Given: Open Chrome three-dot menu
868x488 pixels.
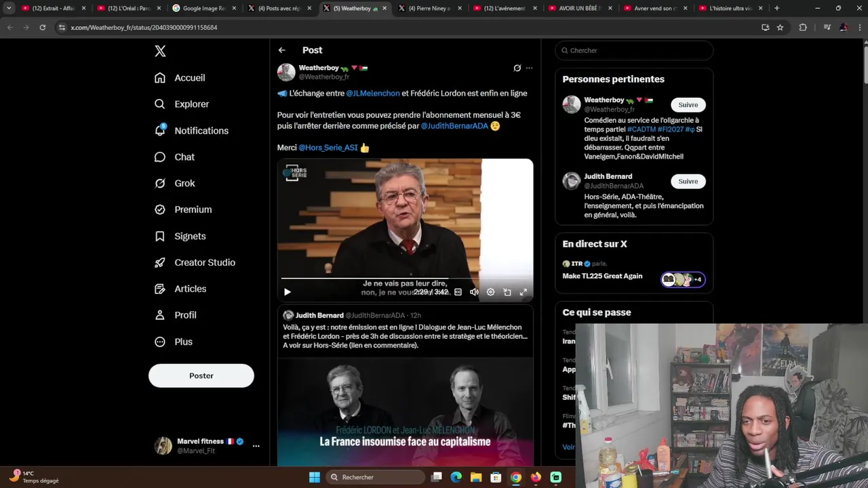Looking at the screenshot, I should (859, 27).
